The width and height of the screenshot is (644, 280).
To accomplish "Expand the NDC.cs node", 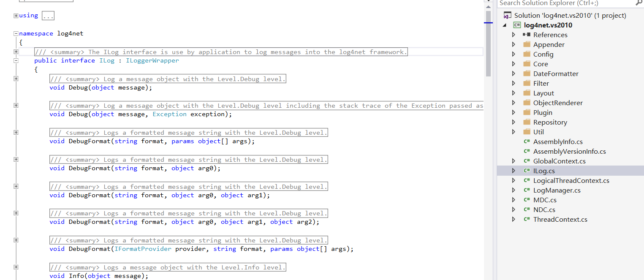I will pos(514,209).
